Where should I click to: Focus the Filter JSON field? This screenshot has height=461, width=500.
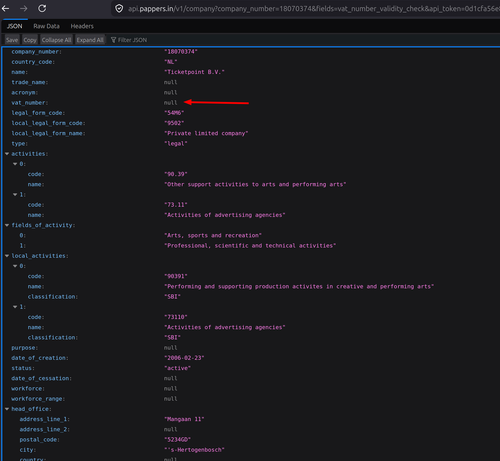[132, 40]
